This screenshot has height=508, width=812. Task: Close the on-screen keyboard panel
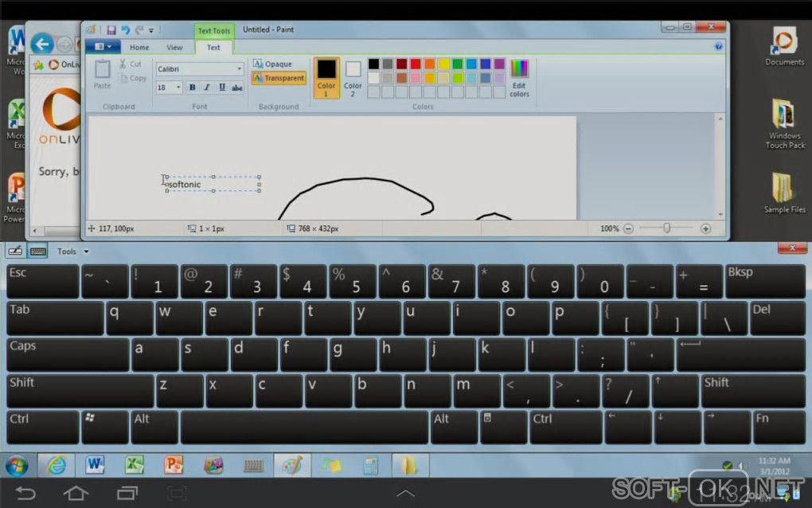[x=791, y=248]
